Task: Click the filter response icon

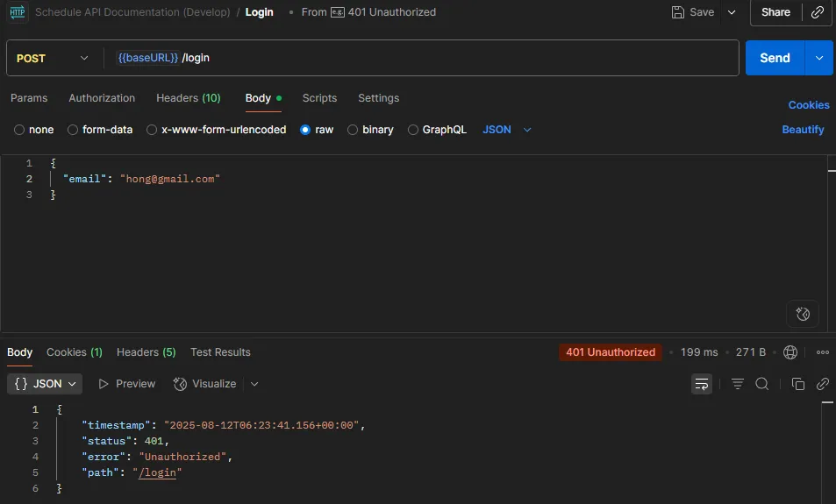Action: point(738,384)
